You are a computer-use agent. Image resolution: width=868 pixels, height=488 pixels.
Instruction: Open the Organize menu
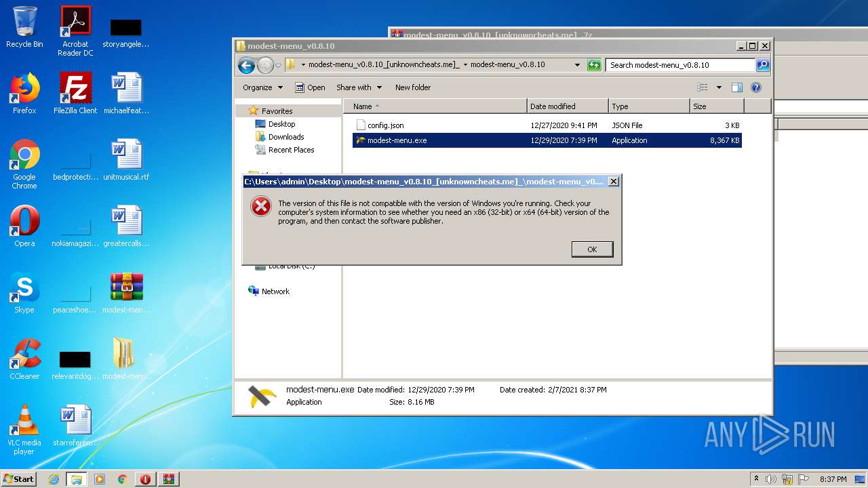[x=262, y=87]
